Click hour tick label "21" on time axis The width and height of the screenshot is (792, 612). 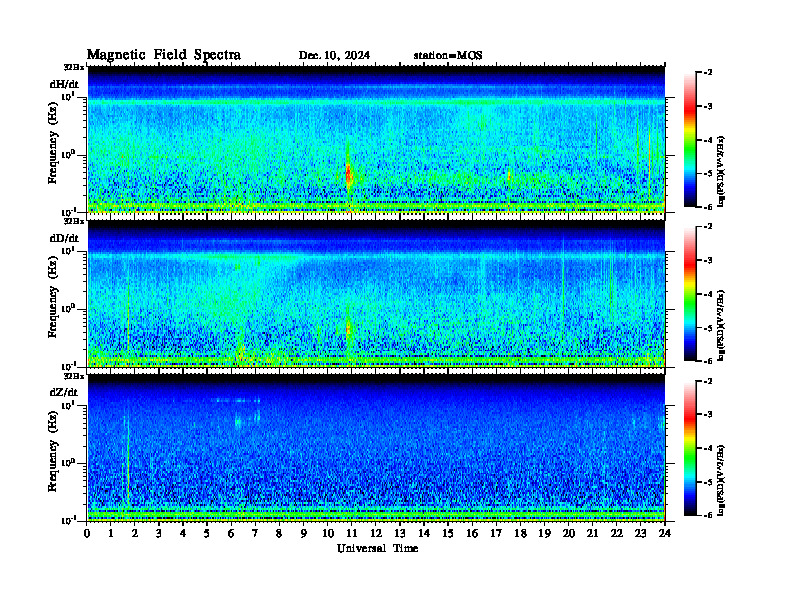[x=592, y=533]
